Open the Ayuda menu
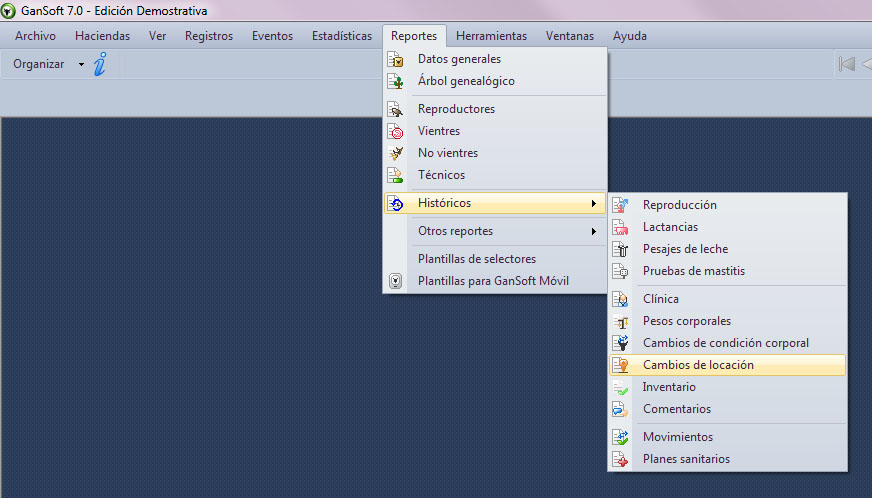Viewport: 872px width, 498px height. tap(630, 36)
